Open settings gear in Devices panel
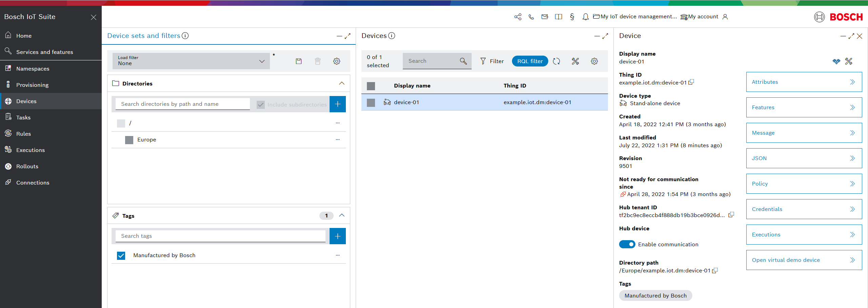 point(594,61)
